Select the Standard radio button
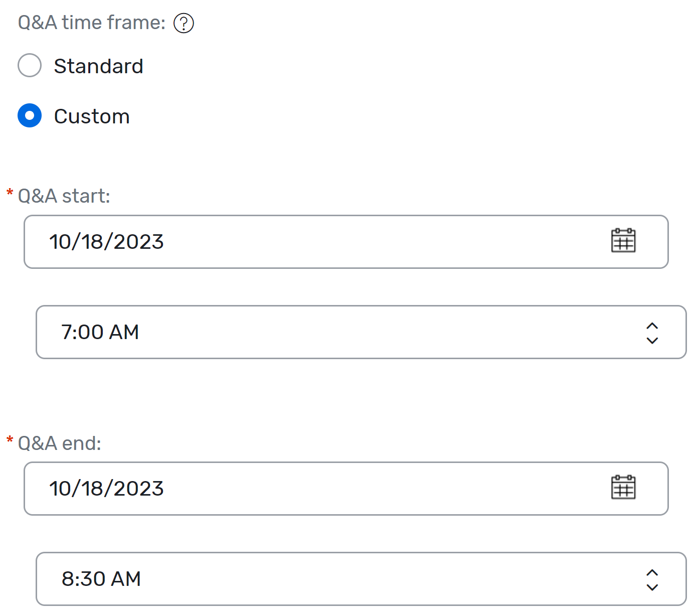The width and height of the screenshot is (695, 616). (30, 65)
